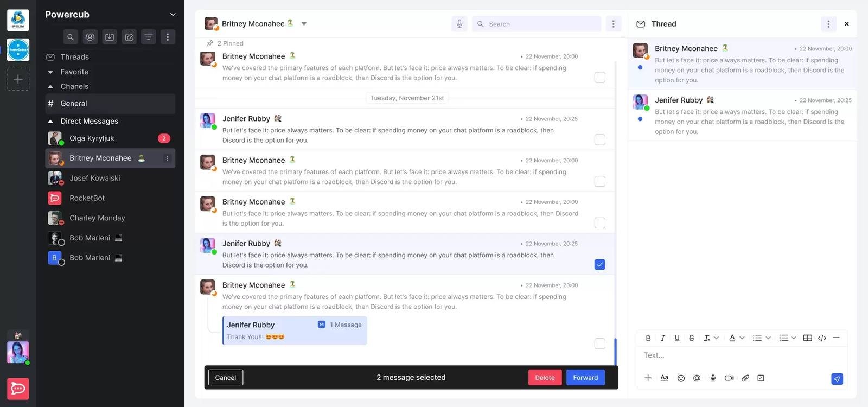Select the General channel

tap(110, 104)
